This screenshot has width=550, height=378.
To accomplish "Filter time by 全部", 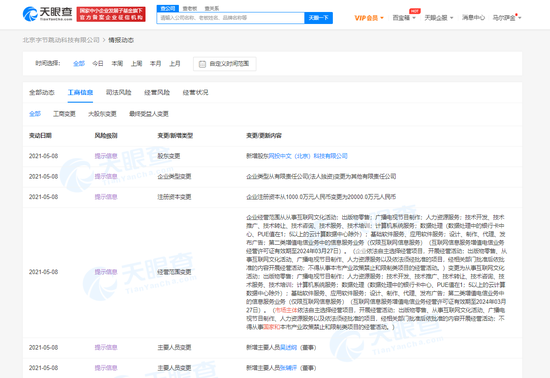I will click(79, 63).
